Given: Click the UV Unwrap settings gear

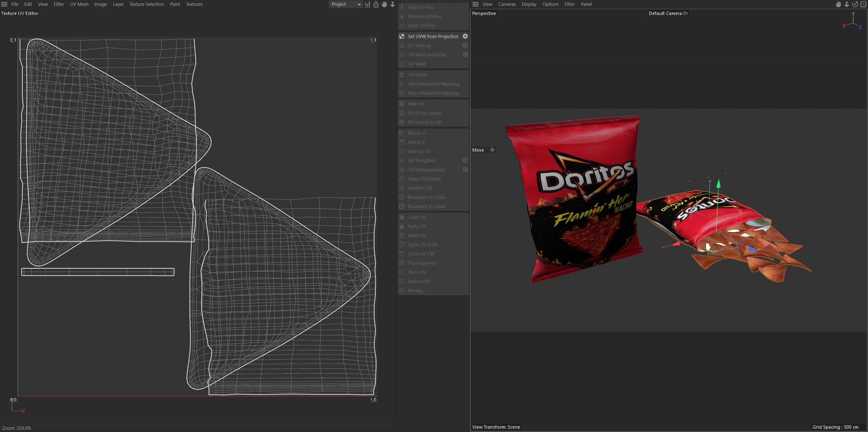Looking at the screenshot, I should [x=465, y=46].
